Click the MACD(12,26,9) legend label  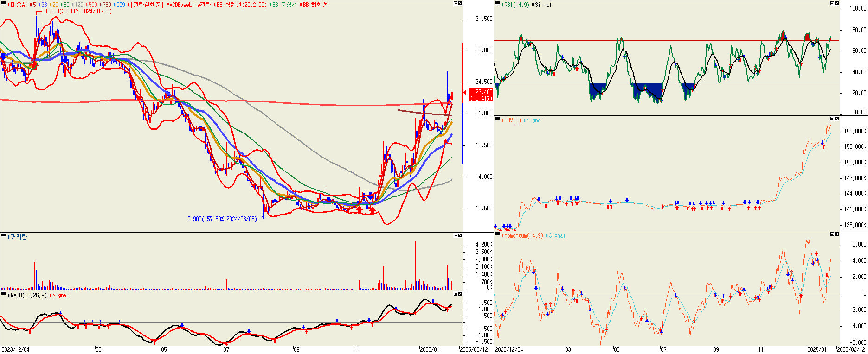pyautogui.click(x=28, y=295)
